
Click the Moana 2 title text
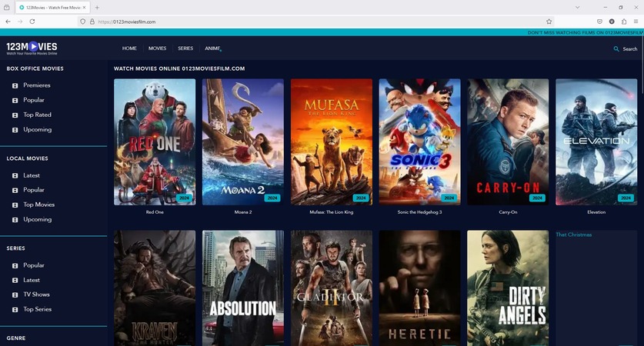(x=243, y=212)
